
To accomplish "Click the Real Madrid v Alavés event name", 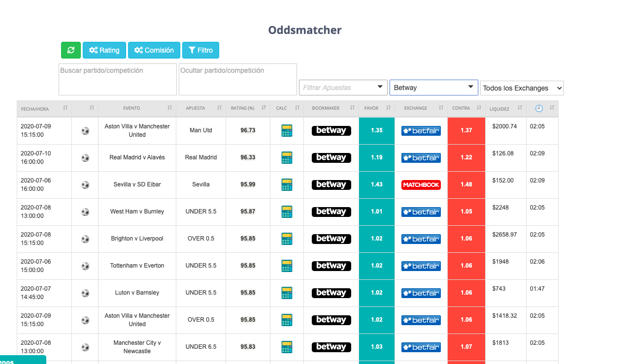I will coord(137,157).
